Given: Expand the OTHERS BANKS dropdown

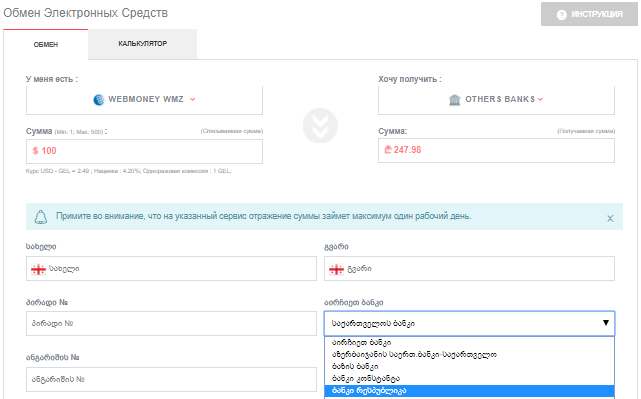Looking at the screenshot, I should (x=540, y=99).
